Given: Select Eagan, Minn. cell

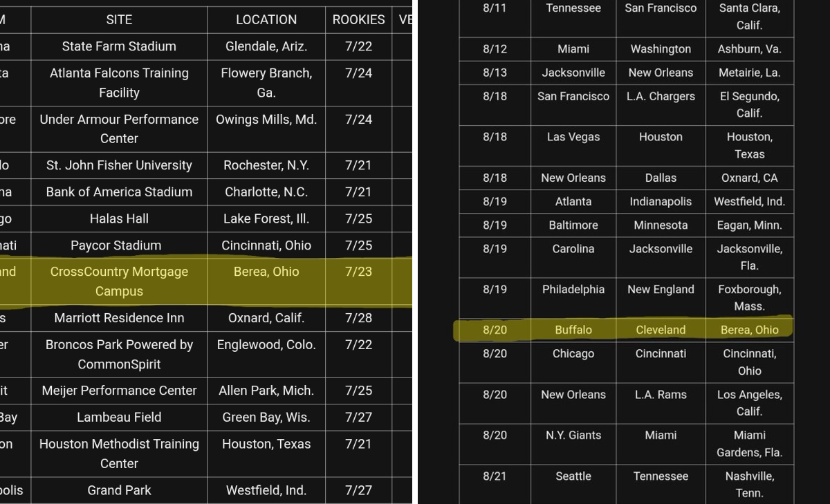Looking at the screenshot, I should pos(750,225).
